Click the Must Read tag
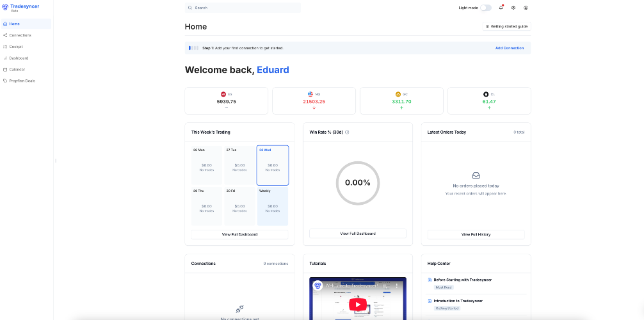 click(x=444, y=287)
